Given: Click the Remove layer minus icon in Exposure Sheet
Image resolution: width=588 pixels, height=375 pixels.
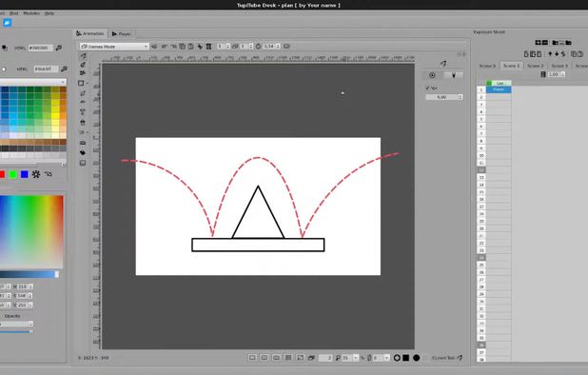Looking at the screenshot, I should point(545,43).
